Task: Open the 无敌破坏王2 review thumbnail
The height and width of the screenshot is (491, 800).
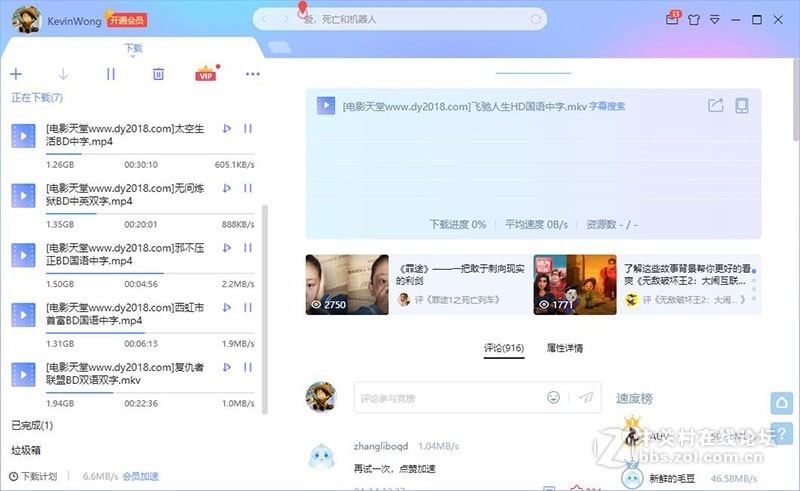Action: coord(575,284)
